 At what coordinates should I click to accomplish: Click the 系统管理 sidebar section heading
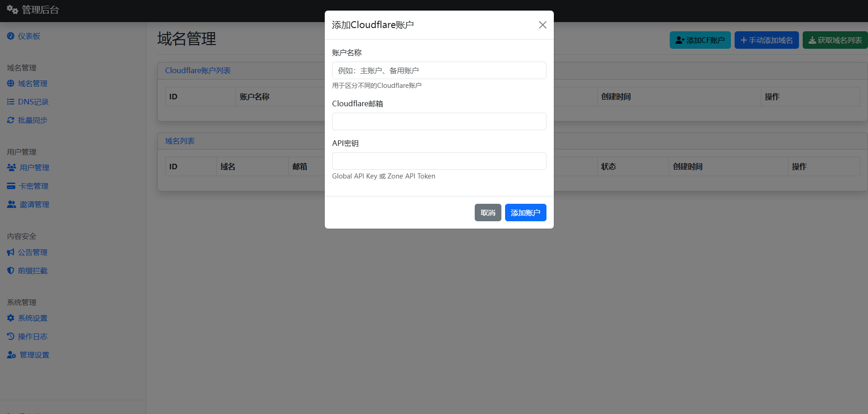pyautogui.click(x=22, y=302)
